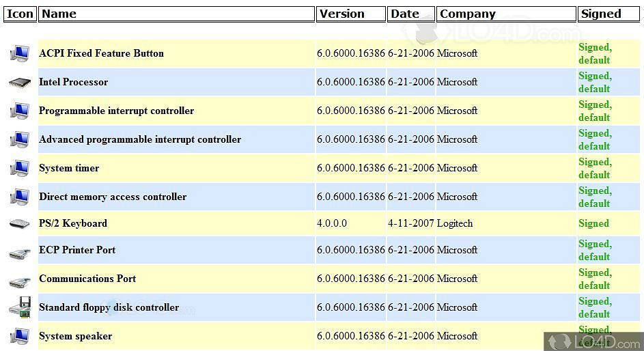Click the Communications Port version number
The width and height of the screenshot is (644, 351).
coord(351,279)
